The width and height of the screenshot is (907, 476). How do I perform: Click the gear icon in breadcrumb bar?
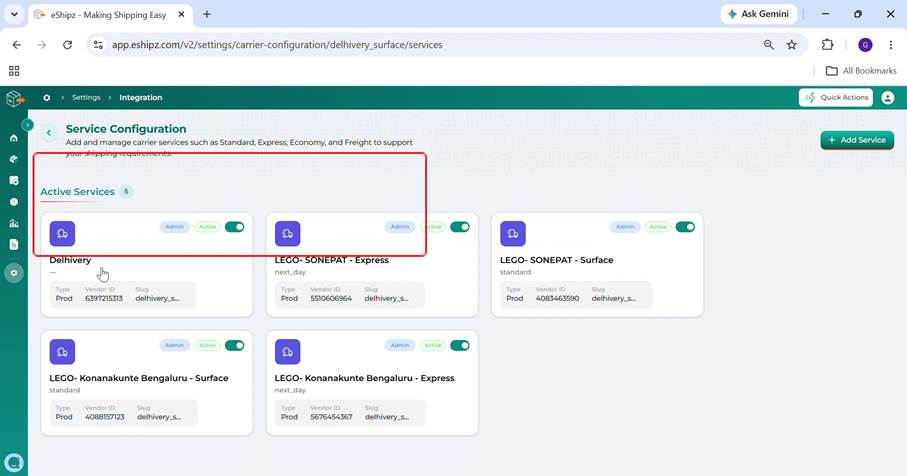pos(47,98)
